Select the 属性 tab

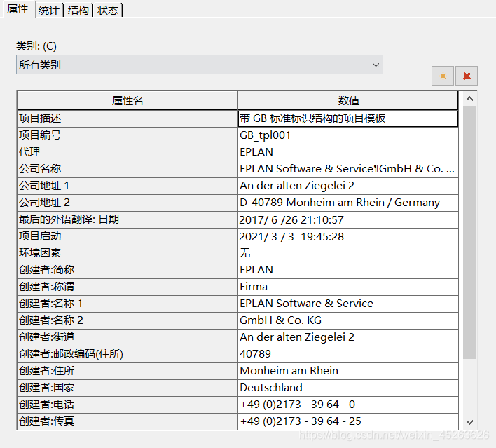click(18, 9)
